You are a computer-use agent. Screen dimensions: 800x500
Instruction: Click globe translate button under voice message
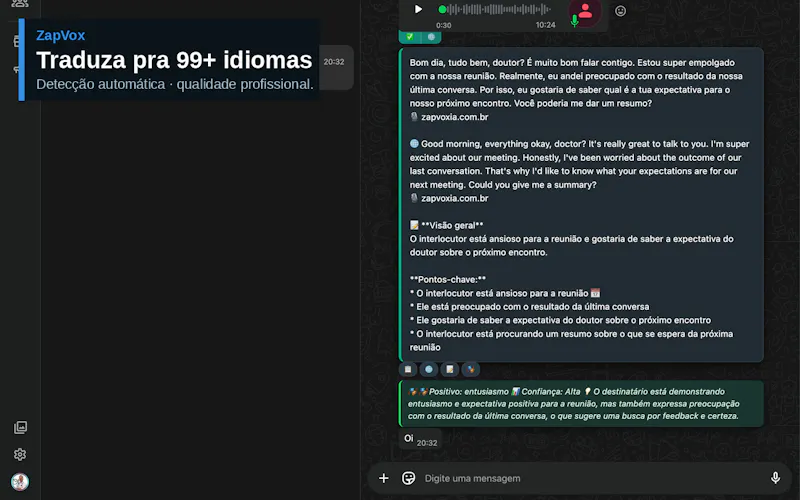point(431,36)
